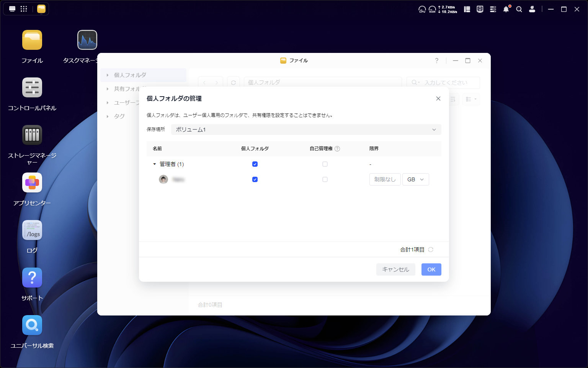Open the user account menu in top bar
Image resolution: width=588 pixels, height=368 pixels.
point(532,9)
